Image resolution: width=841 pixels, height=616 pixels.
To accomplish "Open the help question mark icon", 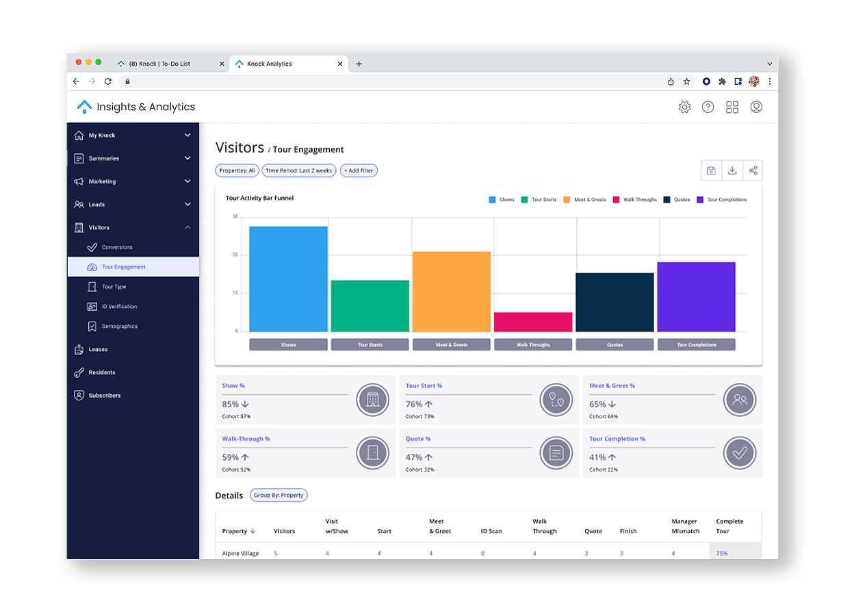I will click(x=708, y=107).
